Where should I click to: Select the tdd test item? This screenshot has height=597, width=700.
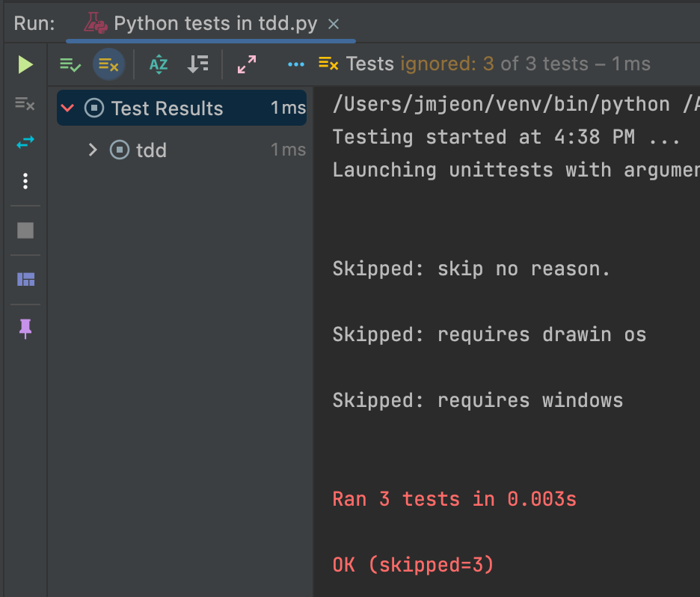coord(151,150)
